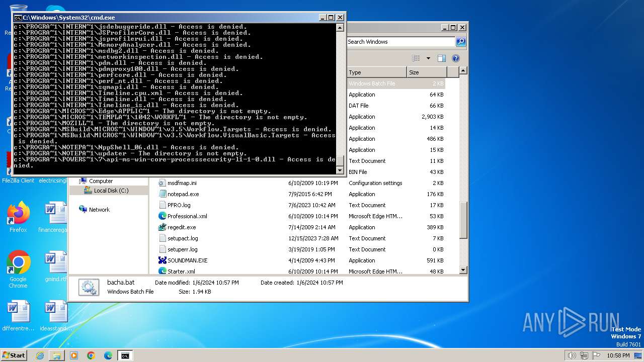Open the view options dropdown arrow
This screenshot has height=362, width=644.
click(x=428, y=58)
